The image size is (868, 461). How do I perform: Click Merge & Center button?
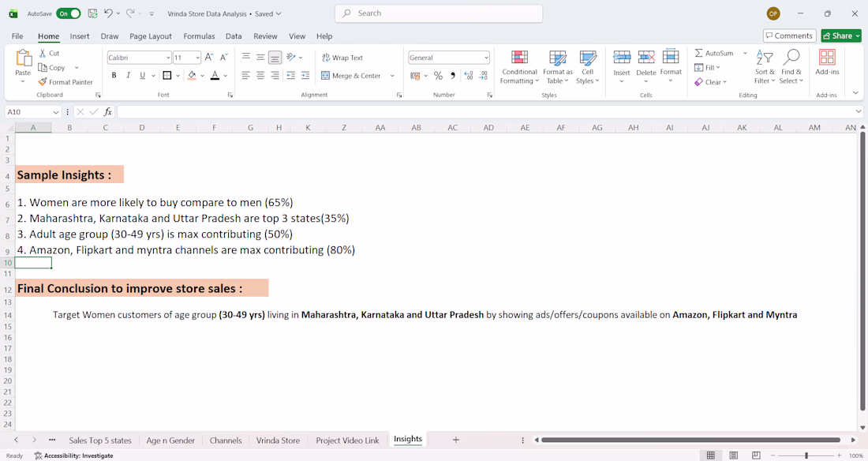pyautogui.click(x=351, y=76)
